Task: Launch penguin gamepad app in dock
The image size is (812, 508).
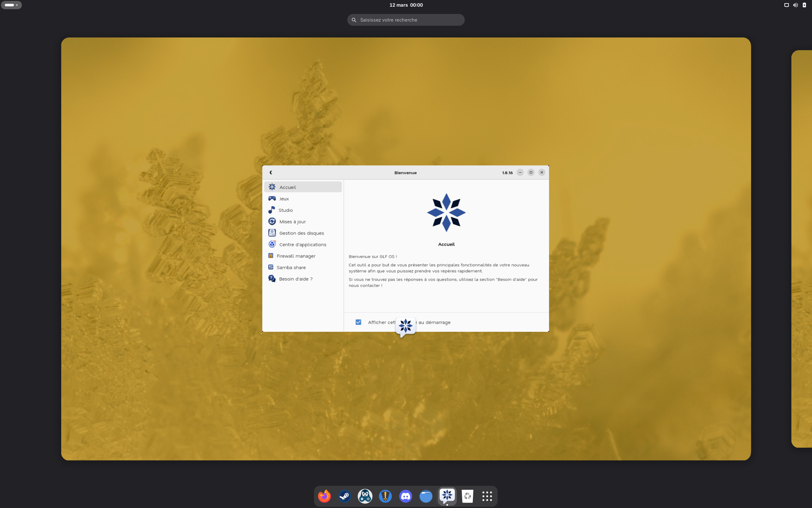Action: pyautogui.click(x=365, y=496)
